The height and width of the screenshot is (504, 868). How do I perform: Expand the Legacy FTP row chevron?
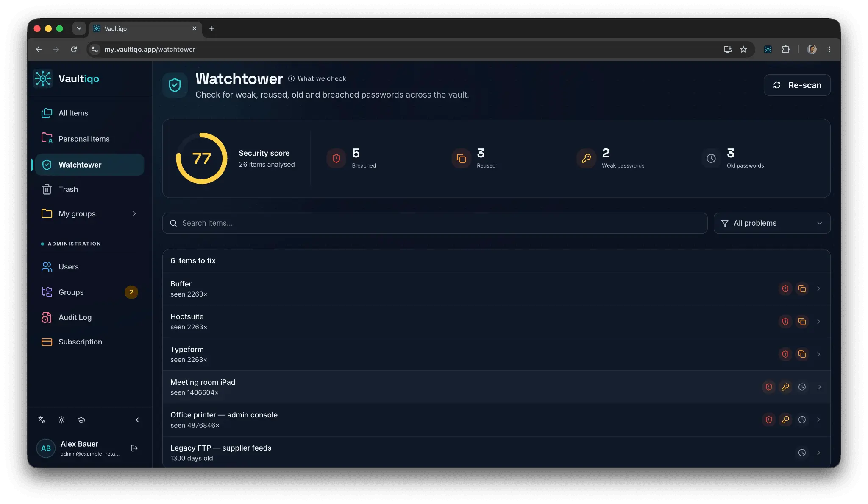[x=818, y=453]
